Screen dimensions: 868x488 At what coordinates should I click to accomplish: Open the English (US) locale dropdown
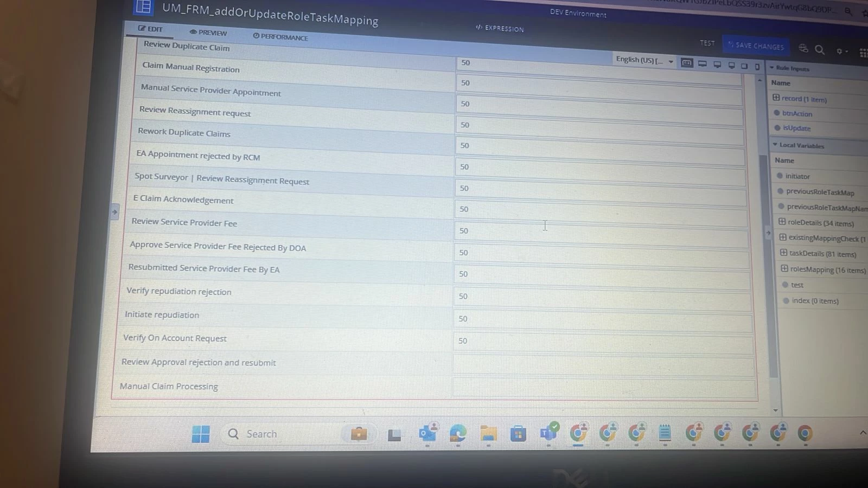coord(644,60)
